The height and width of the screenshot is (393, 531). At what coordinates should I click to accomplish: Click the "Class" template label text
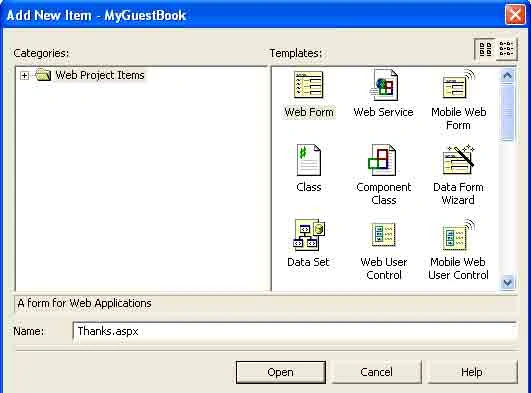pos(309,187)
